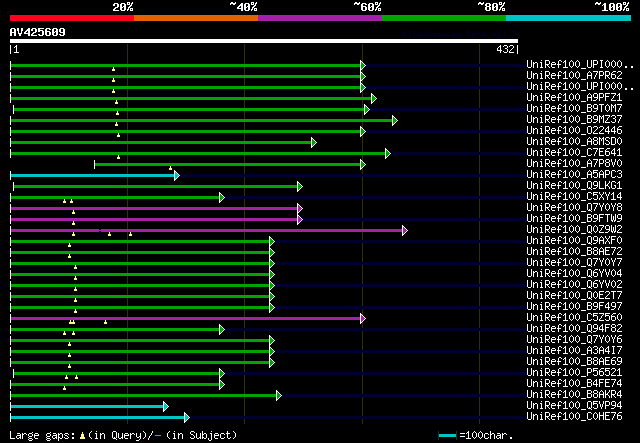The width and height of the screenshot is (640, 443).
Task: Select the UniRef100_A3A4I7 label text
Action: point(574,351)
